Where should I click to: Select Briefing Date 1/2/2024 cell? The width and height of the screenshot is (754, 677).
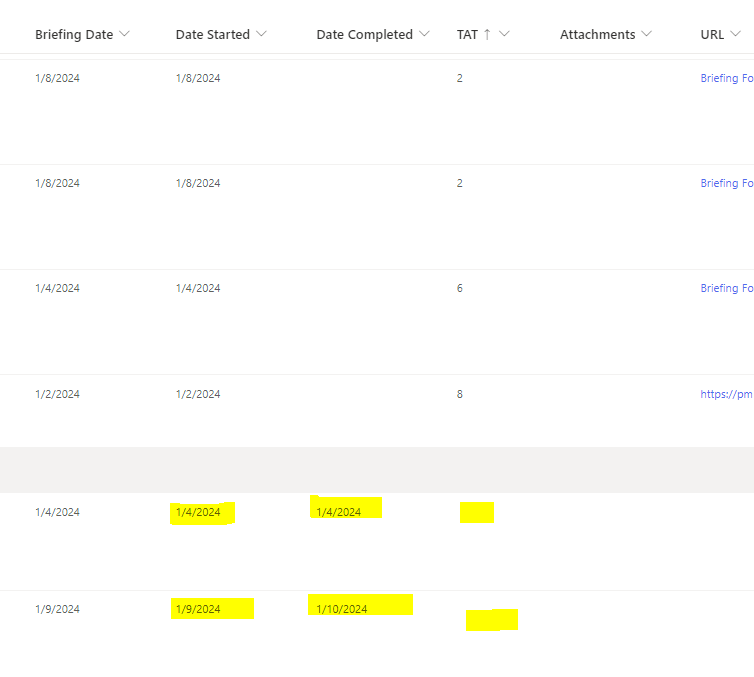(57, 394)
